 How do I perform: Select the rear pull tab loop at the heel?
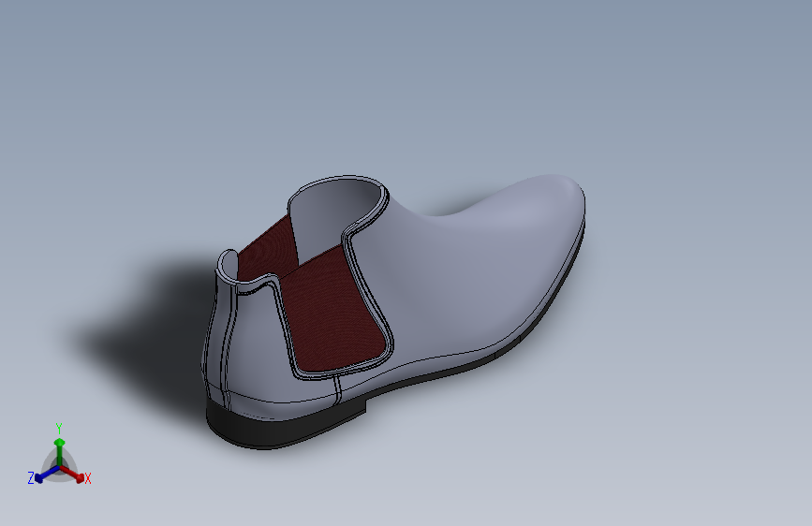pyautogui.click(x=227, y=265)
